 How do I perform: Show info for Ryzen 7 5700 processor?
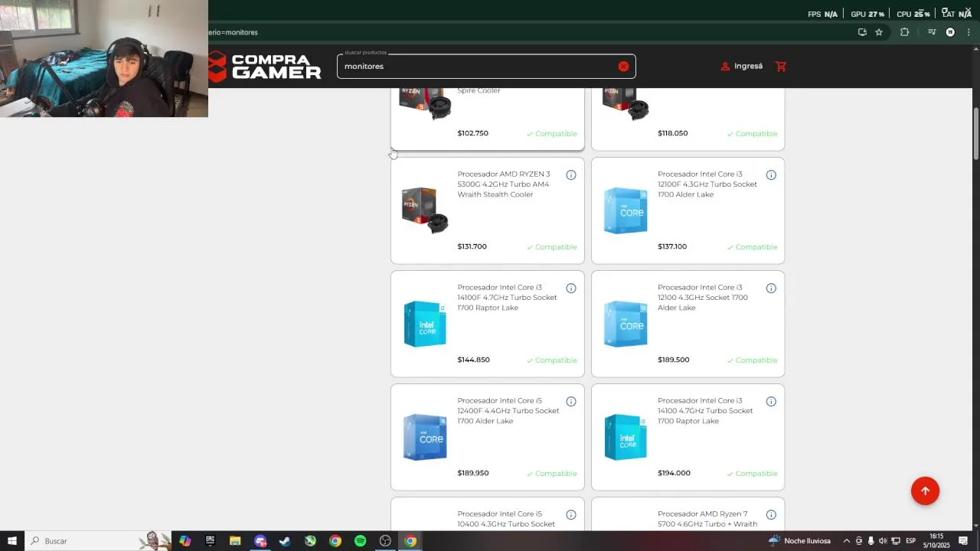point(771,515)
